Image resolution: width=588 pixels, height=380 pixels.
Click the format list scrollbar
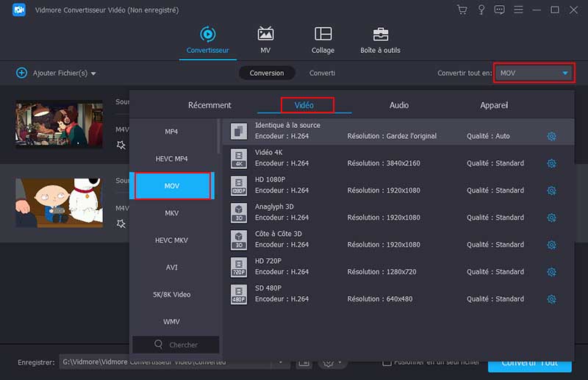[x=218, y=137]
